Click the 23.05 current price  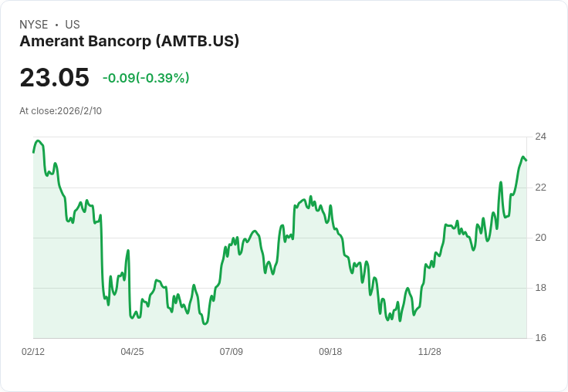pyautogui.click(x=54, y=77)
